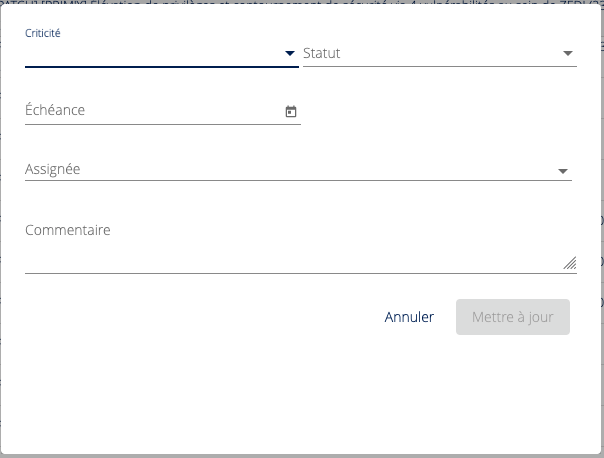Click the Statut placeholder text
The height and width of the screenshot is (458, 604).
pyautogui.click(x=322, y=53)
